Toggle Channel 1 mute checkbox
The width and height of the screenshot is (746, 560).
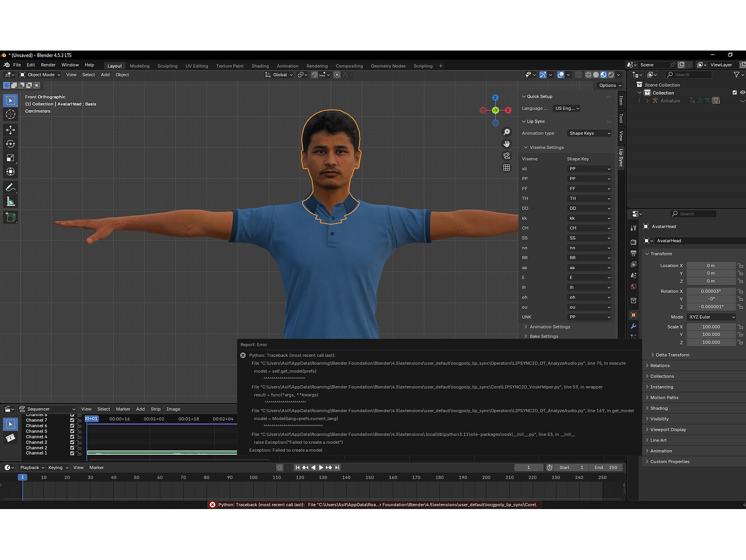(x=72, y=453)
